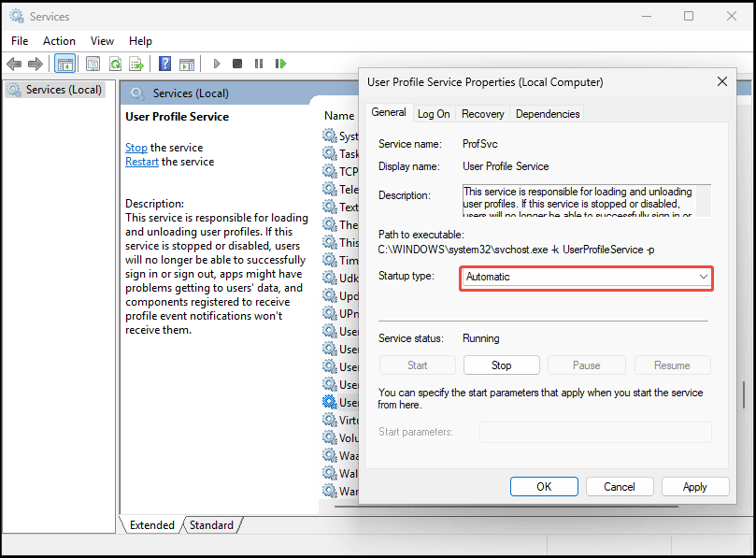756x558 pixels.
Task: Select the Services (Local) tree node
Action: coord(54,90)
